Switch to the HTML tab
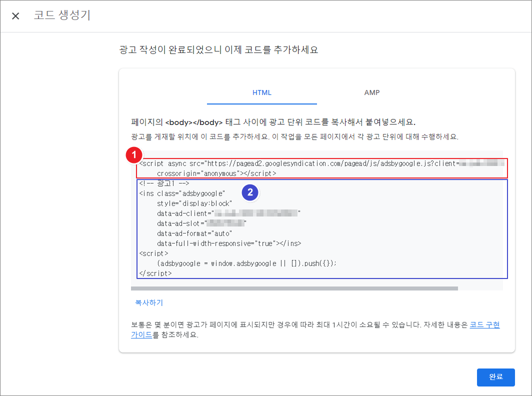 [x=262, y=92]
